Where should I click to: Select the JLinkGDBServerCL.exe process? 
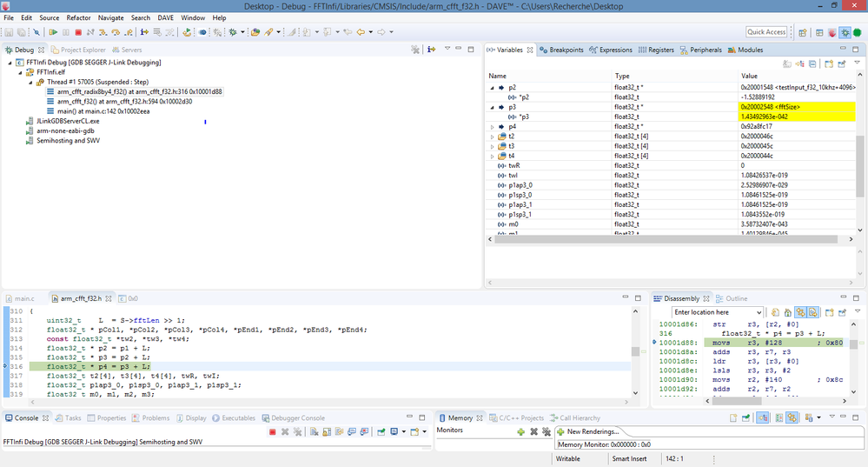click(63, 121)
